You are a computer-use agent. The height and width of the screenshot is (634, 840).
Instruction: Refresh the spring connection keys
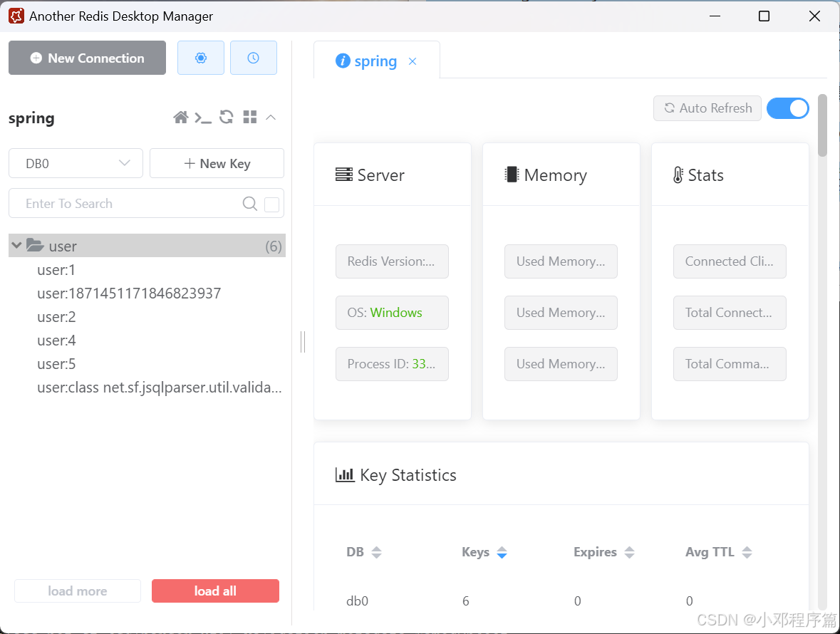pos(227,117)
